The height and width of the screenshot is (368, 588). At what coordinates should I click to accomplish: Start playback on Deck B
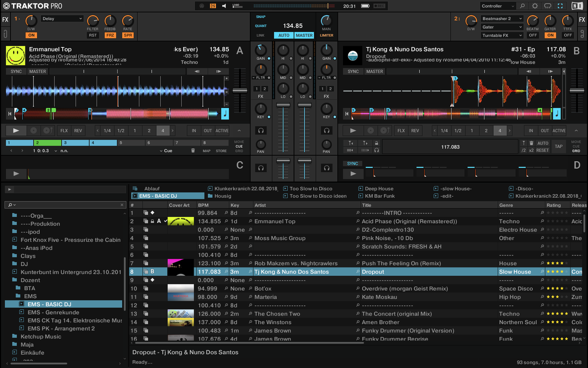353,131
